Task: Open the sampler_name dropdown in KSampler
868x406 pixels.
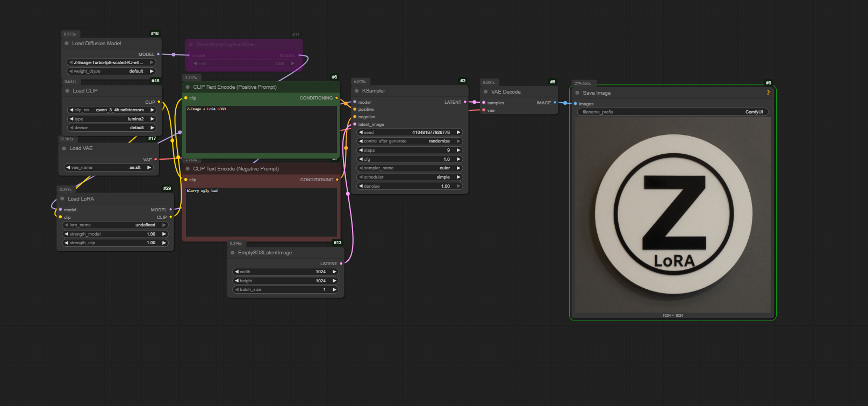Action: click(x=410, y=168)
